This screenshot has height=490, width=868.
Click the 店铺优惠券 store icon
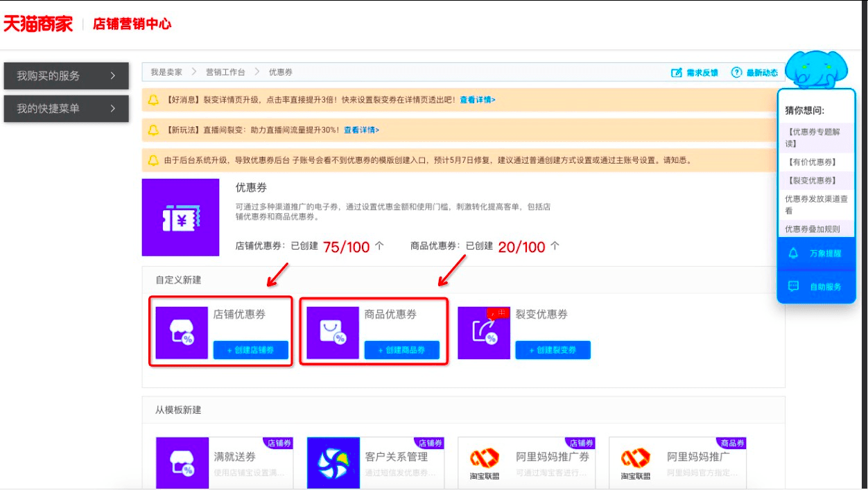point(182,333)
